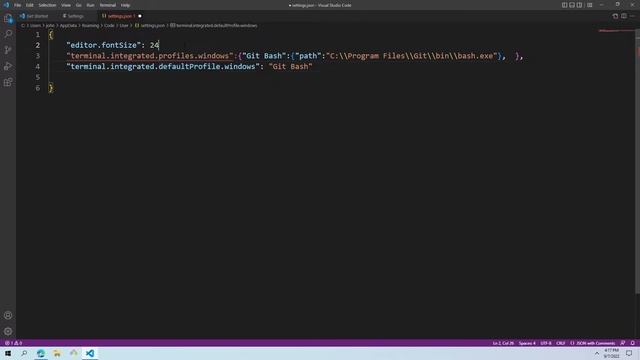640x360 pixels.
Task: Click line number 1 in gutter
Action: click(38, 35)
